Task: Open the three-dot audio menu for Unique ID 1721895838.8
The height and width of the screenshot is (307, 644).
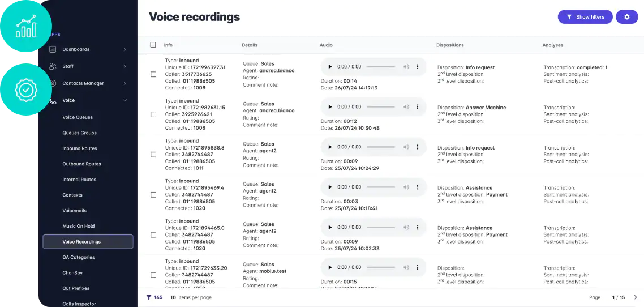Action: pos(418,147)
